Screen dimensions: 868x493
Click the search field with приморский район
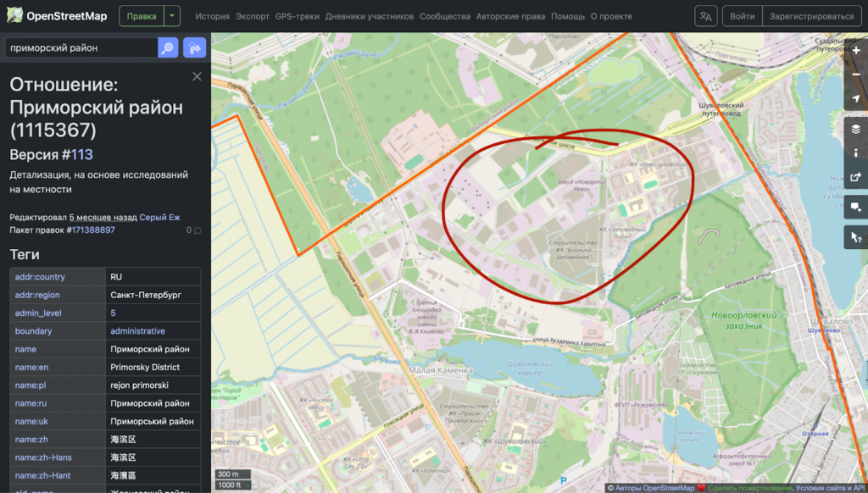point(81,48)
